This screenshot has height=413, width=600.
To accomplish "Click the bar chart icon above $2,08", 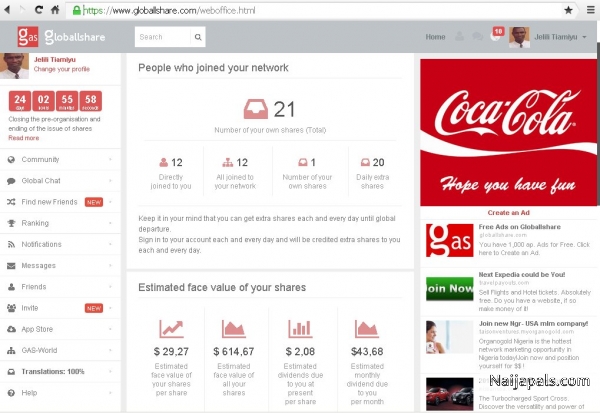I will [300, 329].
